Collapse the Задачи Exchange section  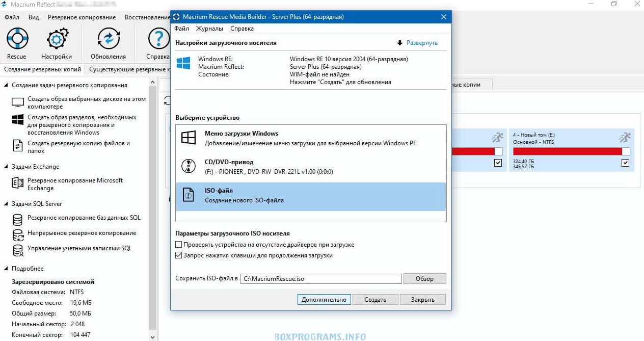click(6, 167)
